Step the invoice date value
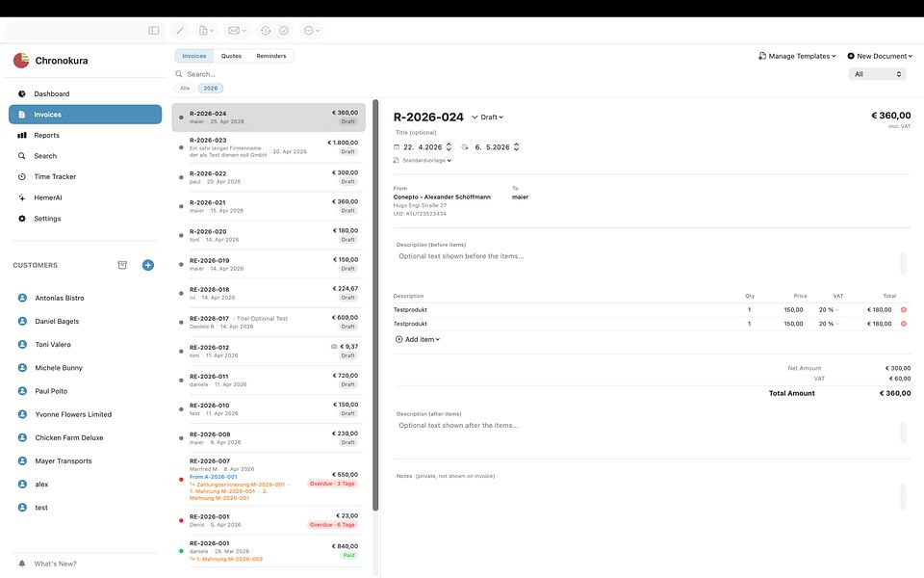Screen dimensions: 924x578 pyautogui.click(x=449, y=146)
